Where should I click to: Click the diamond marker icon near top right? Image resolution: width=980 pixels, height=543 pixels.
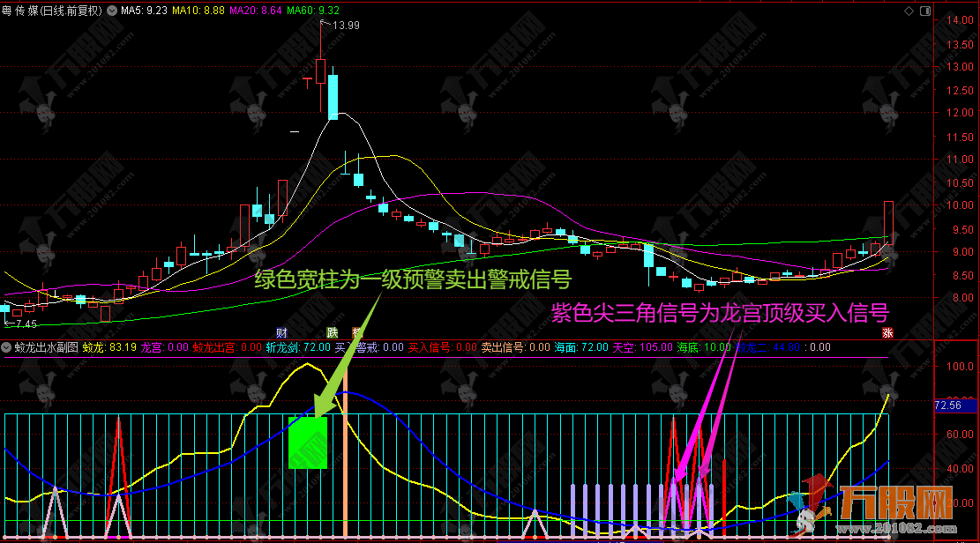pyautogui.click(x=909, y=11)
